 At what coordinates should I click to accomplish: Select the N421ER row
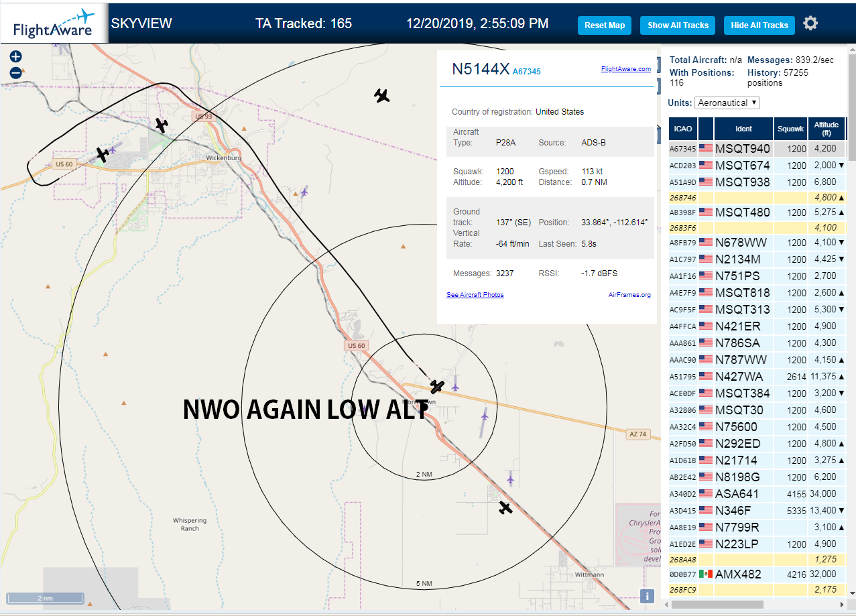(757, 326)
